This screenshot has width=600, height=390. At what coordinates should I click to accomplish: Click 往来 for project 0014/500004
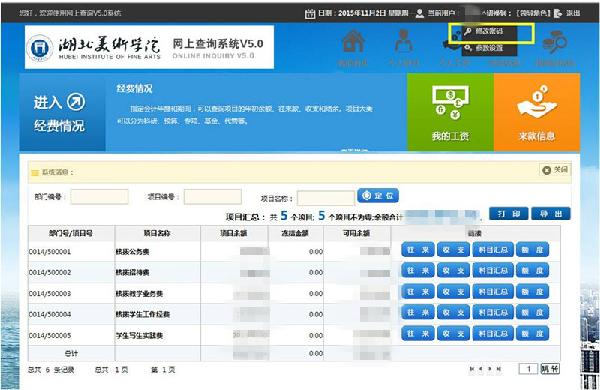(x=418, y=312)
